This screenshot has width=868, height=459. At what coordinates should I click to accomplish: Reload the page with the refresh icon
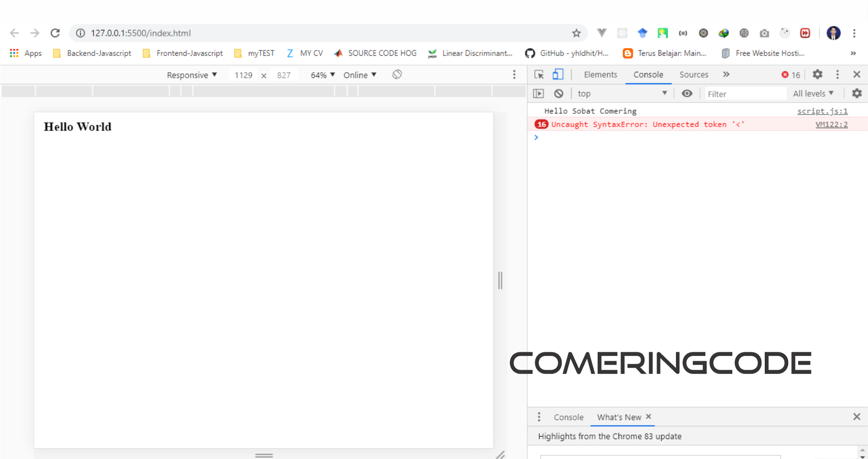(55, 33)
